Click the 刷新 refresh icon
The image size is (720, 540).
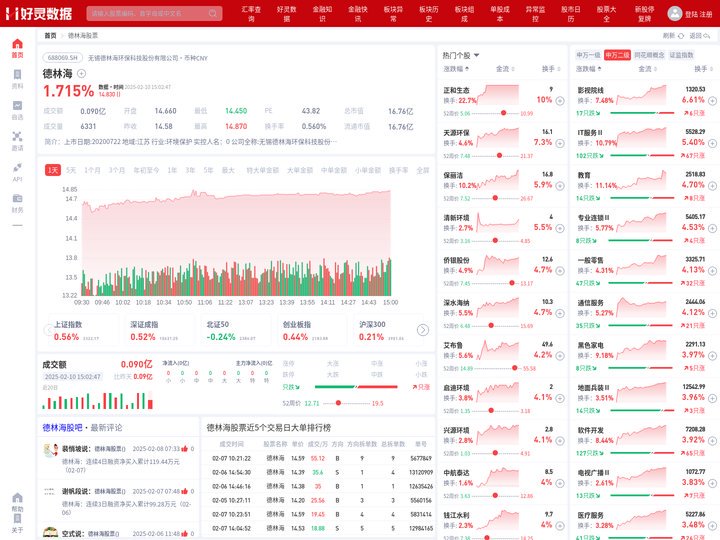[x=681, y=35]
